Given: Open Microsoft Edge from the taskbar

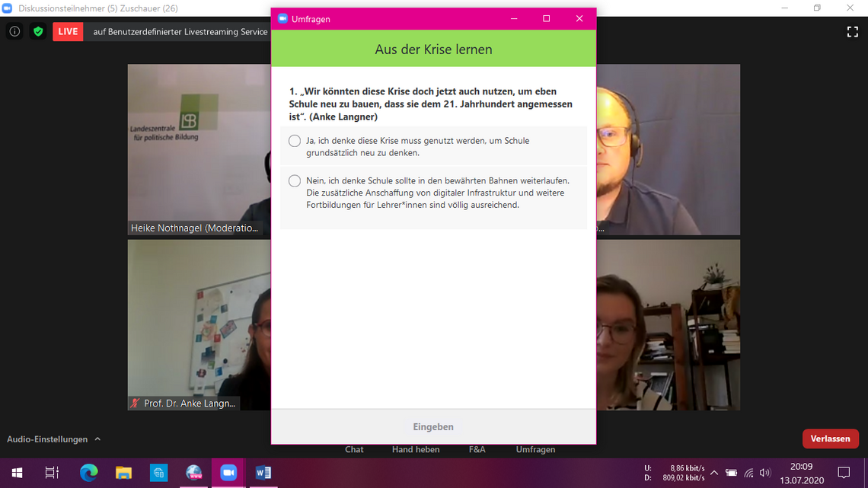Looking at the screenshot, I should coord(88,473).
